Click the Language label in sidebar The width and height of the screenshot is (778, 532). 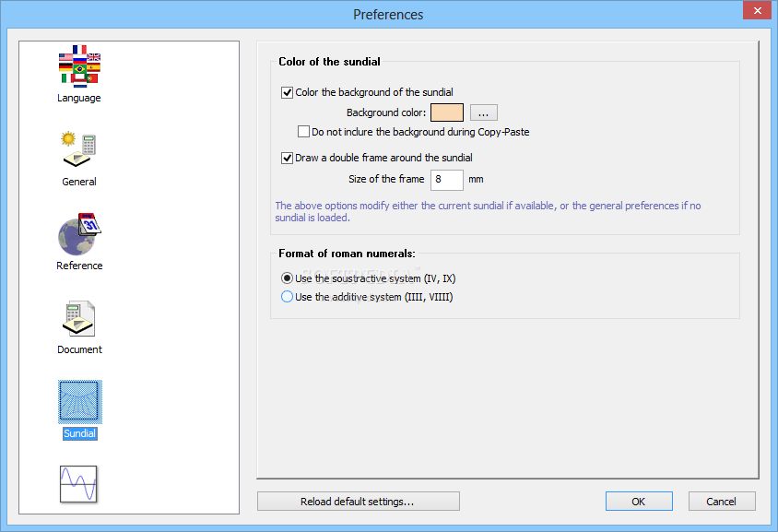point(79,98)
